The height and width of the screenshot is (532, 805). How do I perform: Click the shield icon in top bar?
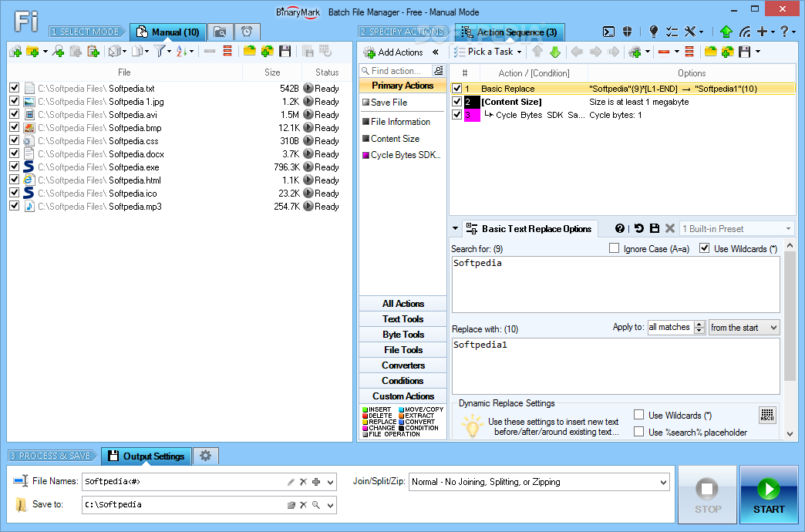pyautogui.click(x=627, y=32)
